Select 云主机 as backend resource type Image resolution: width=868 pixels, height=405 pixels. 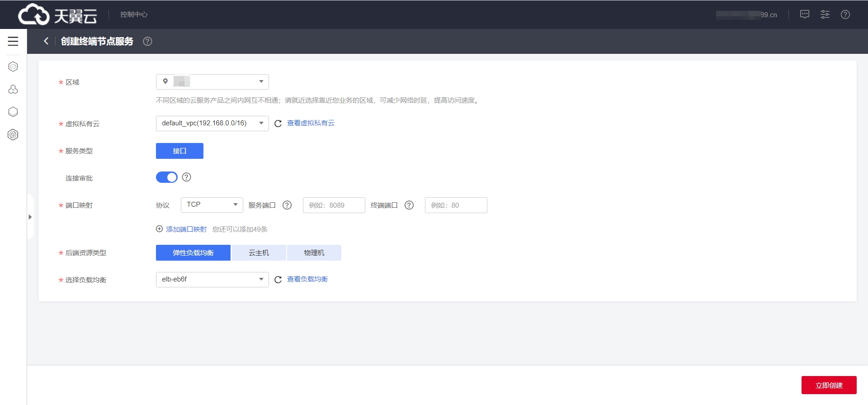tap(259, 253)
